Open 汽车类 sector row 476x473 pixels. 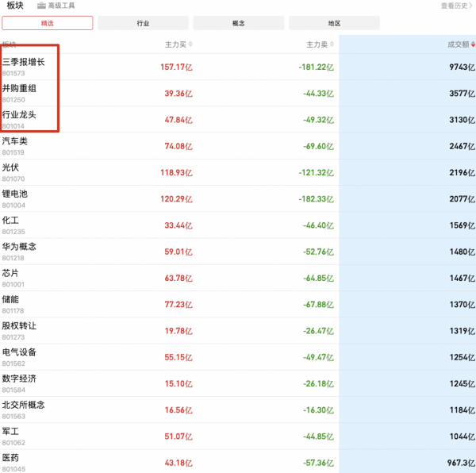click(238, 146)
